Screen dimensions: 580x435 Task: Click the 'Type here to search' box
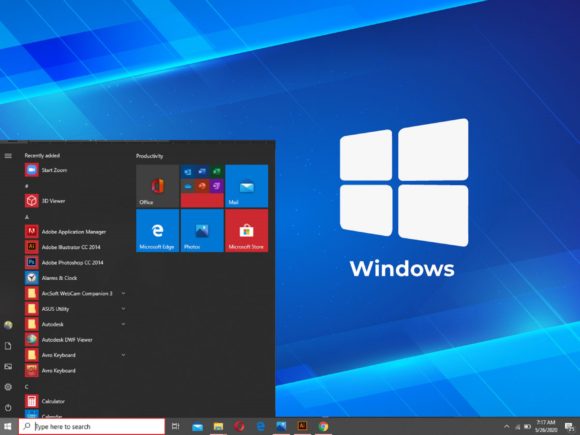tap(92, 426)
